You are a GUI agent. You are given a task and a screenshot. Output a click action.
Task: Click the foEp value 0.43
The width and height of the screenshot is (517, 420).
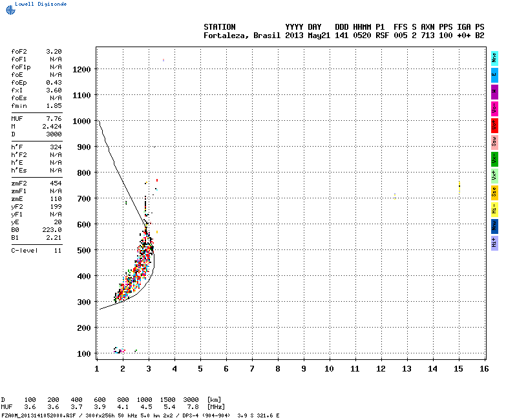tap(54, 83)
